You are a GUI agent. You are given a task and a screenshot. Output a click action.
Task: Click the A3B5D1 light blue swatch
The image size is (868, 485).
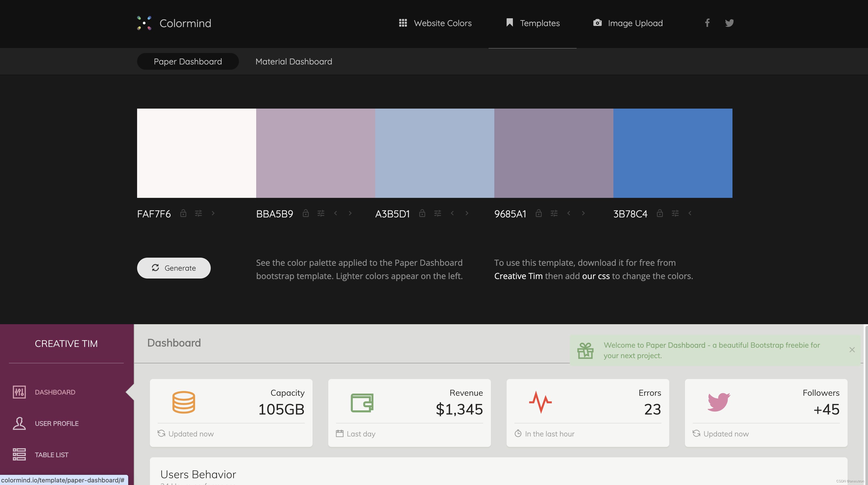pos(435,153)
